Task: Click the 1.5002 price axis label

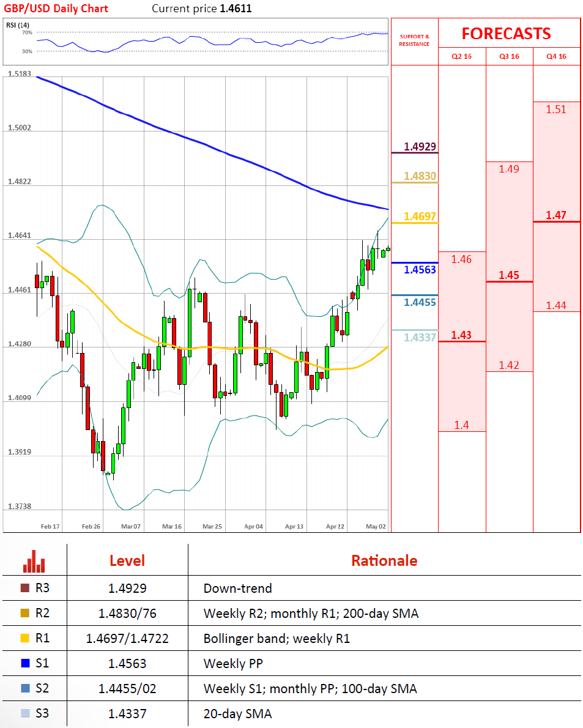Action: tap(20, 128)
